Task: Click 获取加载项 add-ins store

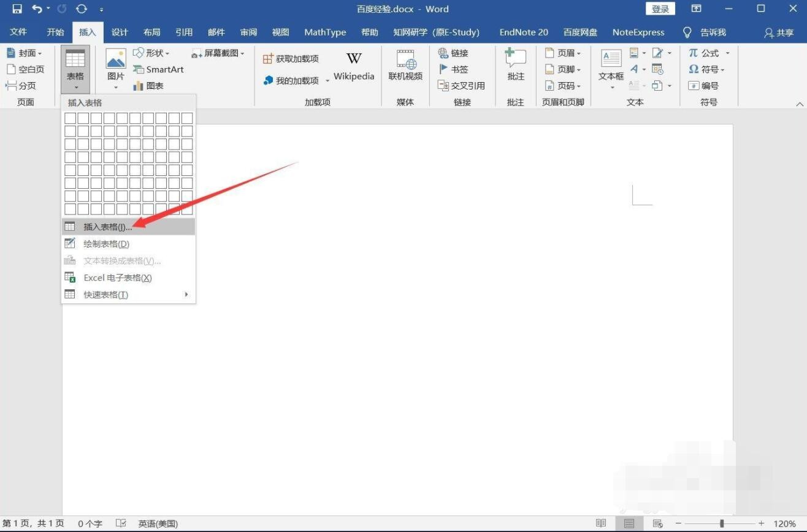Action: coord(291,59)
